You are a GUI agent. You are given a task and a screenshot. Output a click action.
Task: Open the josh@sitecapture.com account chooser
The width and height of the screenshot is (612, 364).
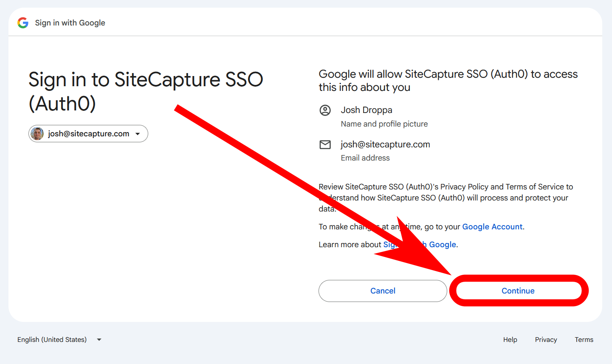(x=88, y=134)
